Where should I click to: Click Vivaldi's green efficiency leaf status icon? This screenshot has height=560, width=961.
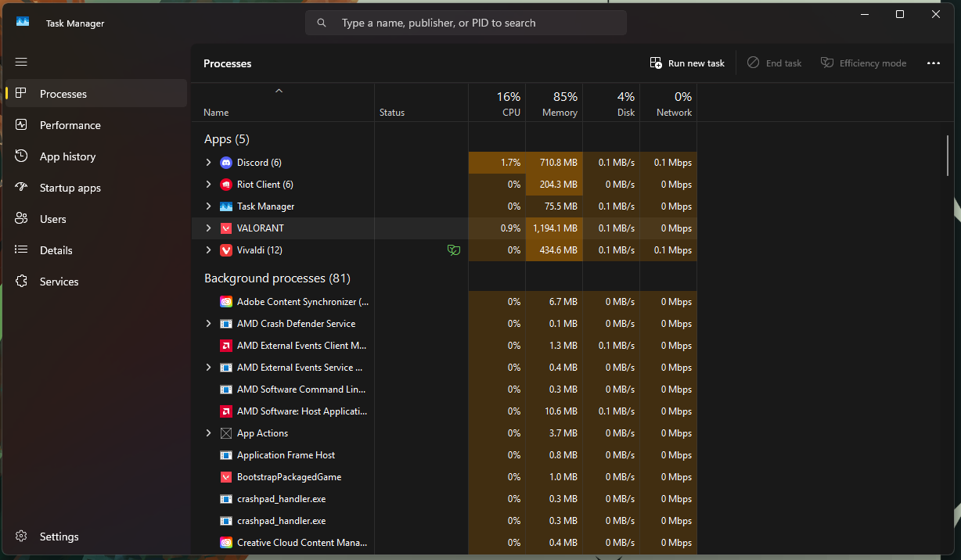pyautogui.click(x=453, y=250)
